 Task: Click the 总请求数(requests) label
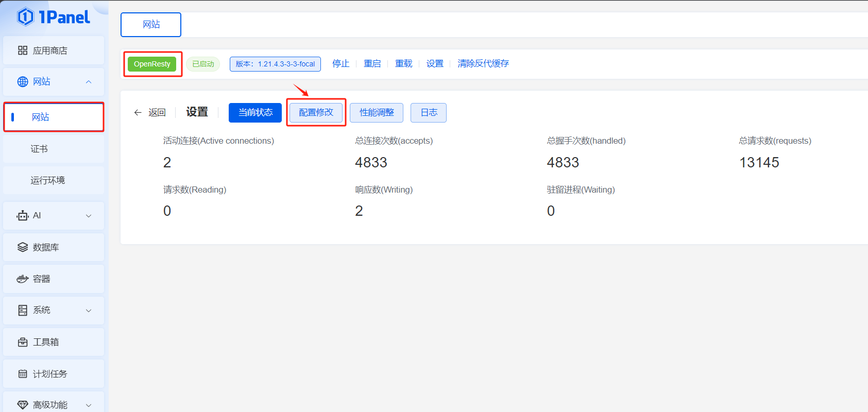coord(775,141)
